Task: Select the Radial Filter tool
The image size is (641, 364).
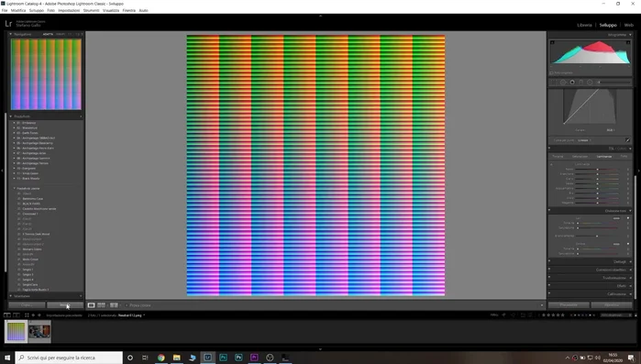Action: coord(590,83)
